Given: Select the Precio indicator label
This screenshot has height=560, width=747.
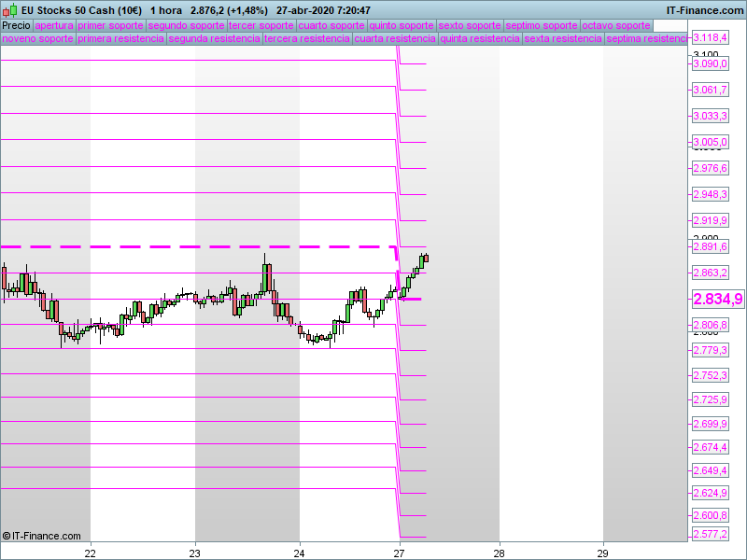Looking at the screenshot, I should point(16,25).
